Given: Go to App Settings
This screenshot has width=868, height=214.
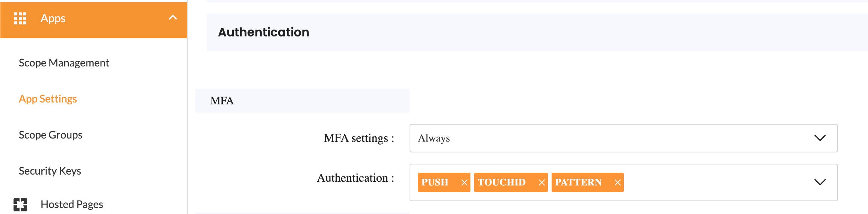Looking at the screenshot, I should pos(48,99).
